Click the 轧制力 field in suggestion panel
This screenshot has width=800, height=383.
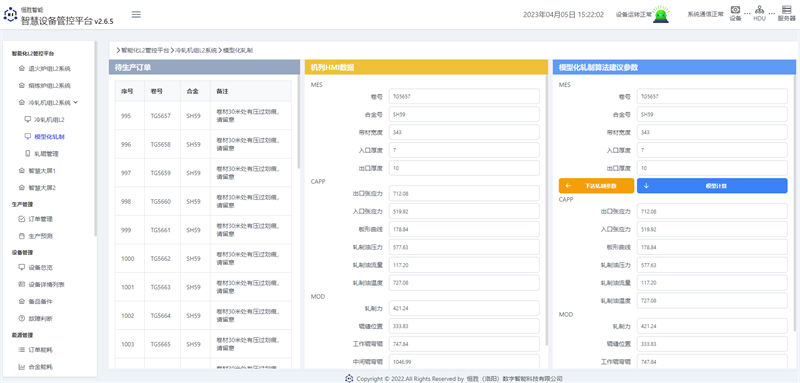712,326
